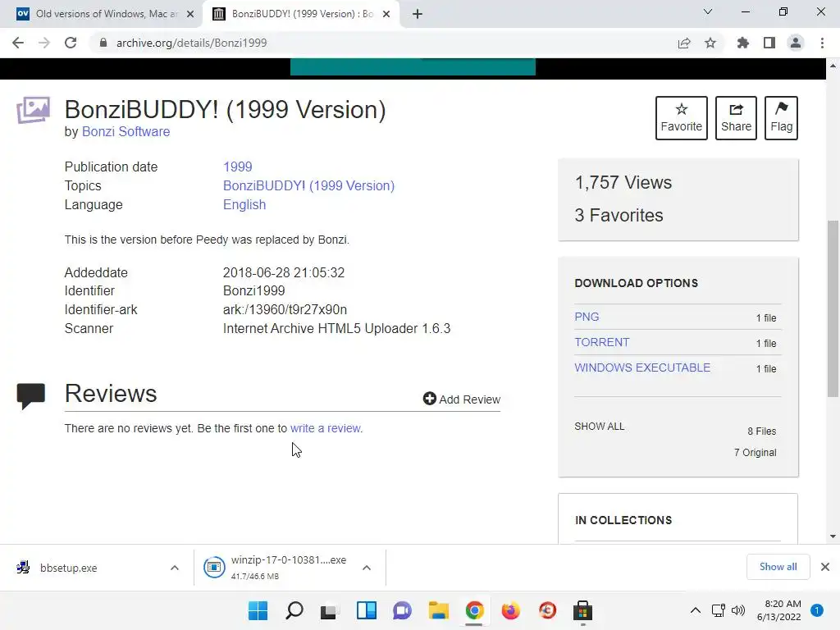Open File Explorer from taskbar
The width and height of the screenshot is (840, 630).
point(439,610)
